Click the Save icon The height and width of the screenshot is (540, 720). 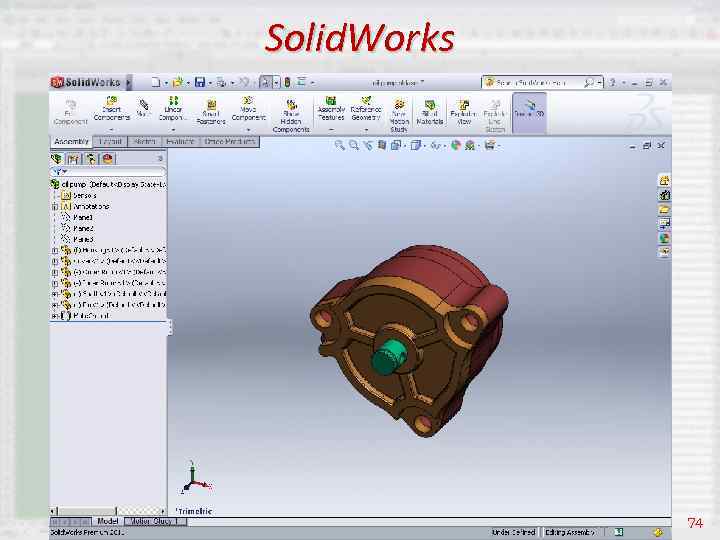click(x=200, y=83)
